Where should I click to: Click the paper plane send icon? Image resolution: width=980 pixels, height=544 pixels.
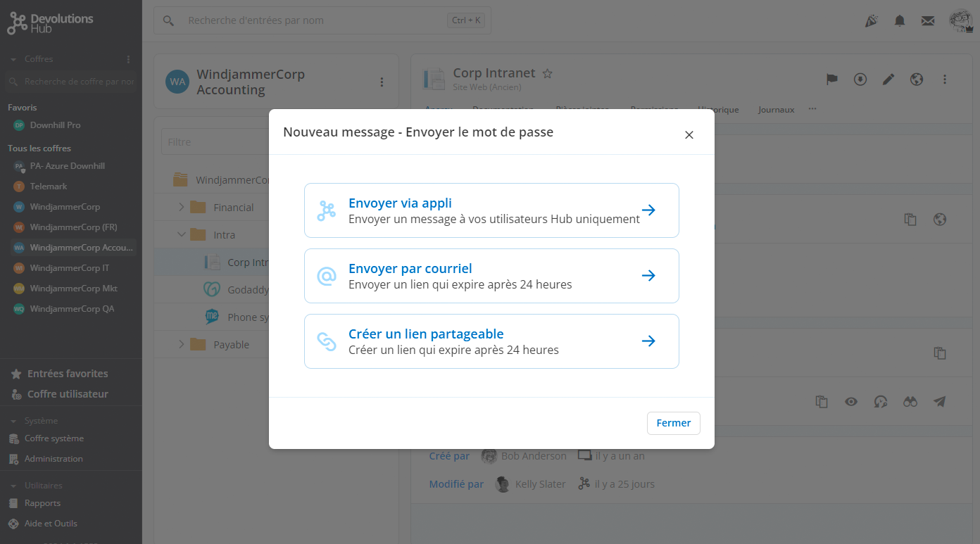coord(939,402)
